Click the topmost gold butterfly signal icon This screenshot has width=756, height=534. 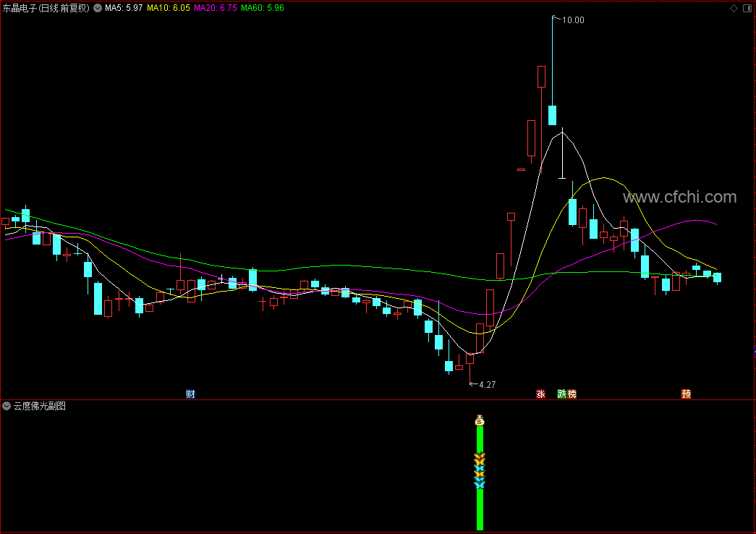click(x=479, y=456)
